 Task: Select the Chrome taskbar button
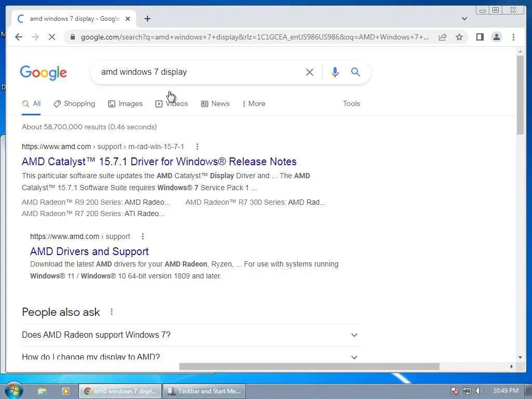point(120,391)
